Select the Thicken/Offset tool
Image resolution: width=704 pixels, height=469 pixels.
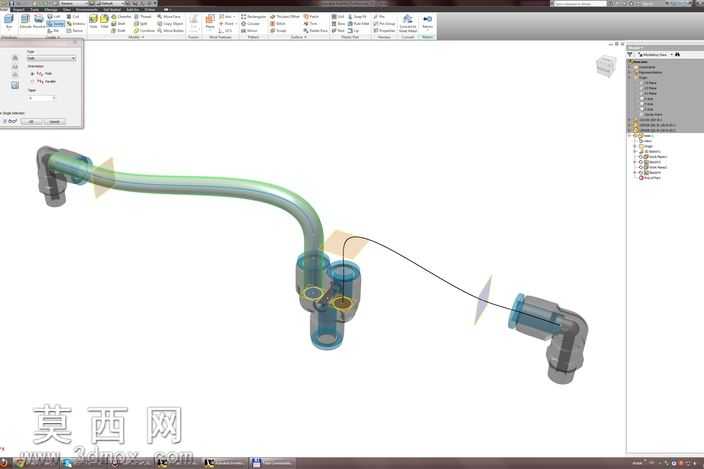285,17
